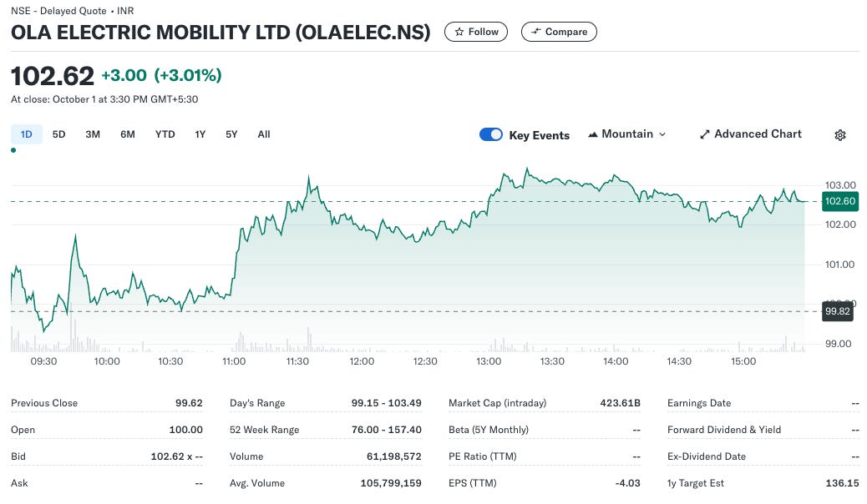Click the stock price 102.62
The image size is (867, 504).
tap(53, 76)
